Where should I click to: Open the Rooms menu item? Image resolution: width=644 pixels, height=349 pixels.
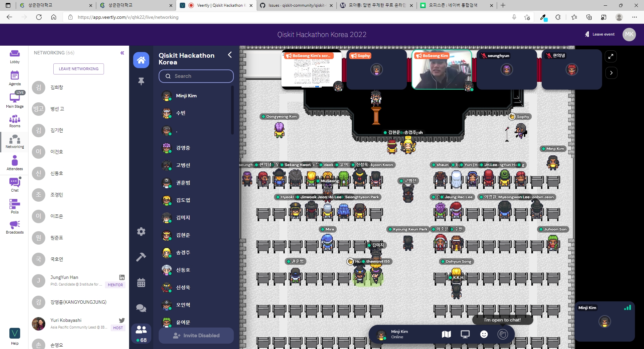click(15, 121)
